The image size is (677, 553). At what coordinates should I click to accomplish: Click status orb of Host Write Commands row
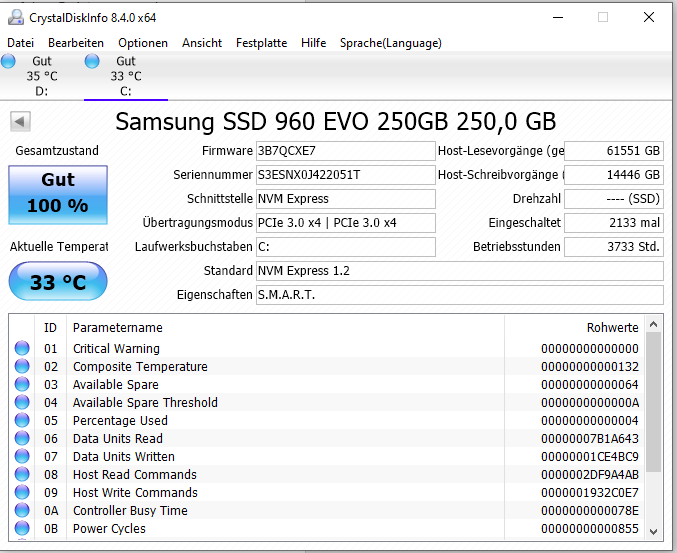[x=22, y=492]
